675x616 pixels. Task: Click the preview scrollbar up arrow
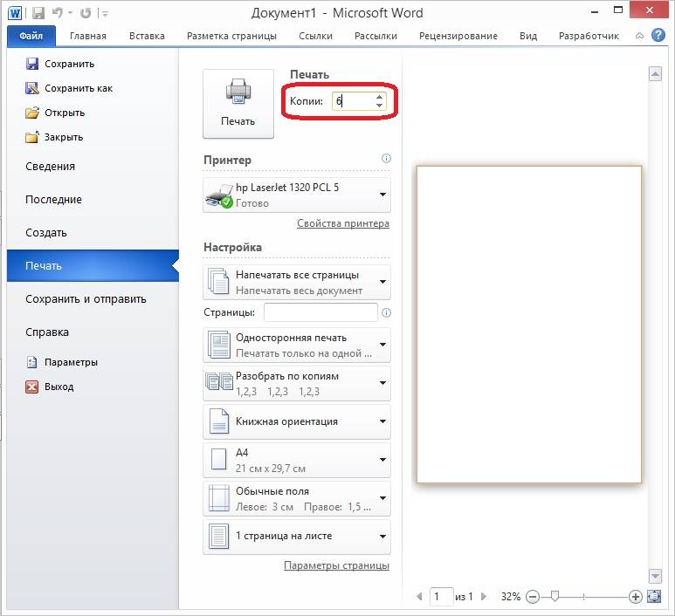tap(655, 74)
